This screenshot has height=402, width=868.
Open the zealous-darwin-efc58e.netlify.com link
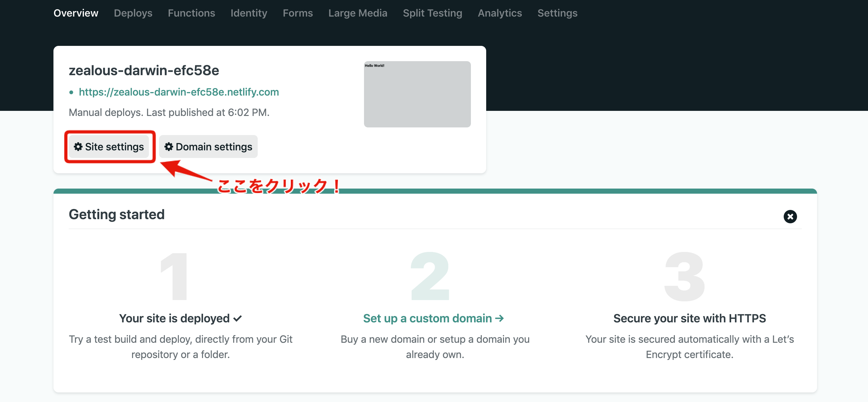point(178,92)
